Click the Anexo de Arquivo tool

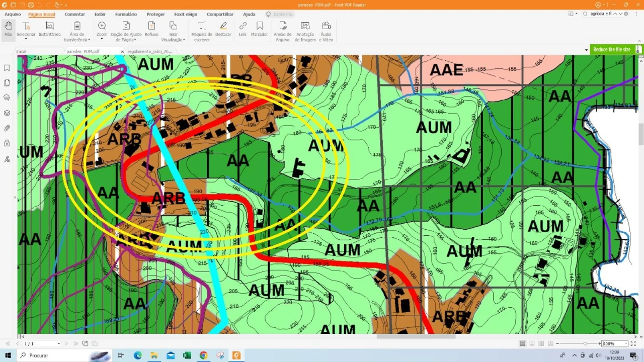click(x=282, y=31)
